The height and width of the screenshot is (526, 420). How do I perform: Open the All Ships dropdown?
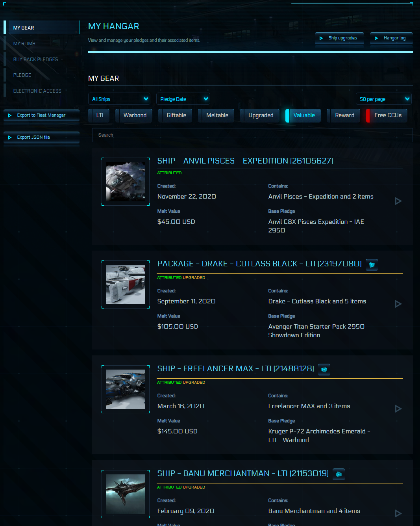(119, 99)
